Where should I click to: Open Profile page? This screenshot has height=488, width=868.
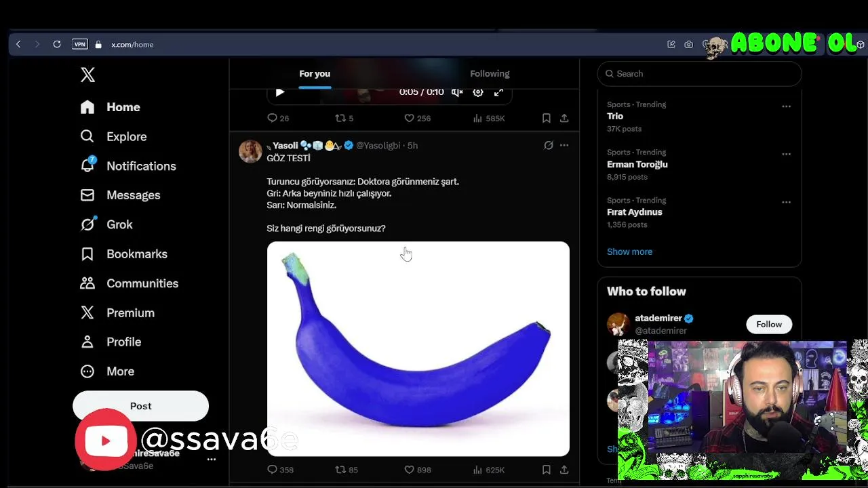tap(111, 342)
